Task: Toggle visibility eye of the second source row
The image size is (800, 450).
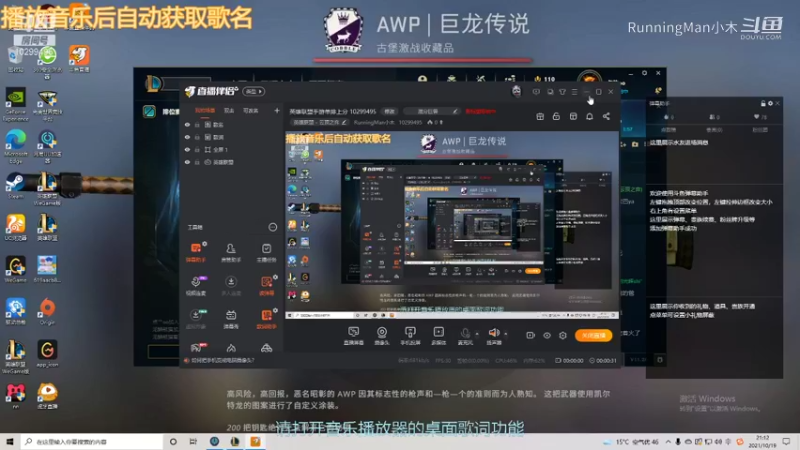Action: click(187, 137)
